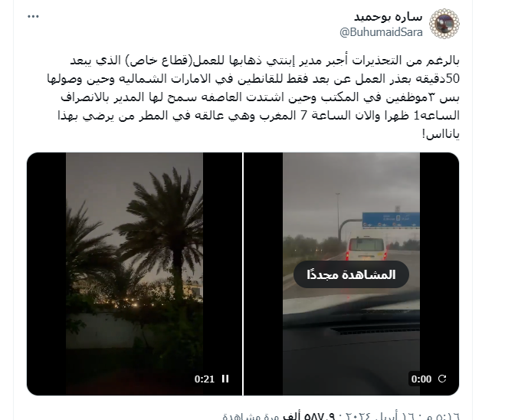This screenshot has width=518, height=420.
Task: Open the left palm tree night video
Action: tap(134, 274)
